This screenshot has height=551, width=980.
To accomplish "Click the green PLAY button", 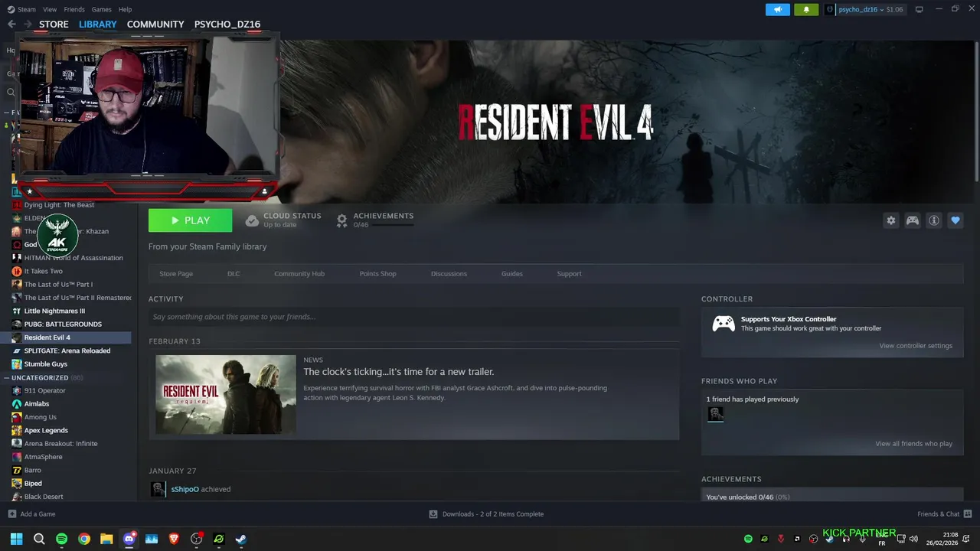I will [x=190, y=220].
